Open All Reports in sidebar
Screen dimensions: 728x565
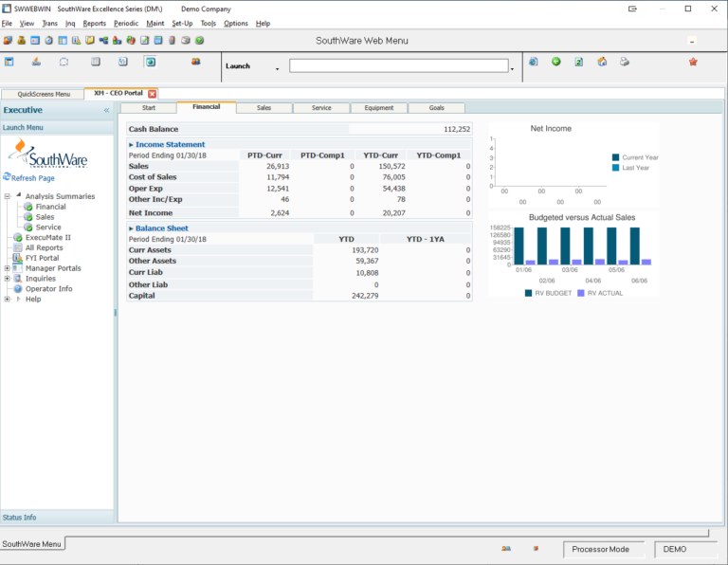click(x=44, y=247)
